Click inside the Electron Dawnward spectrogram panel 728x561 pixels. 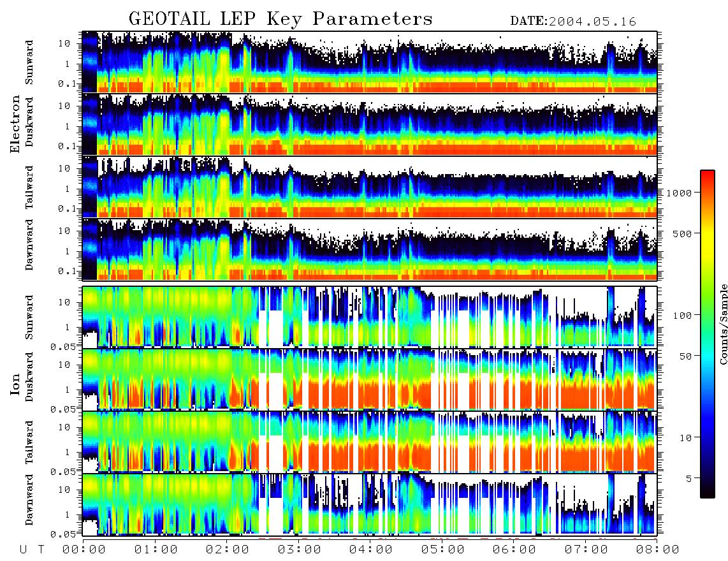(x=370, y=249)
